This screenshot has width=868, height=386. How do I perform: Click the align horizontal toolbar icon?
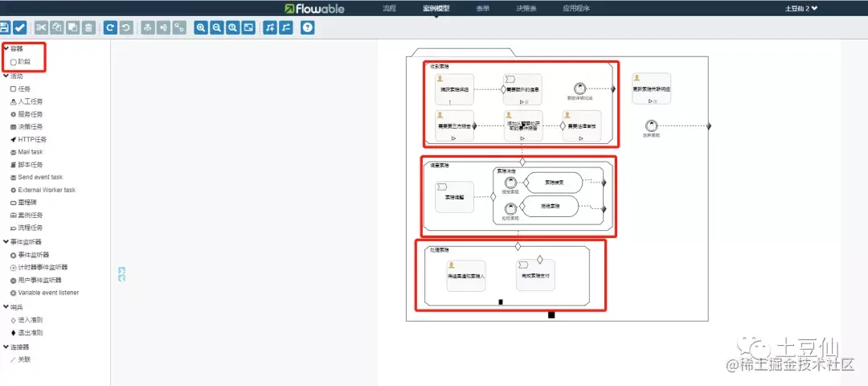tap(147, 27)
